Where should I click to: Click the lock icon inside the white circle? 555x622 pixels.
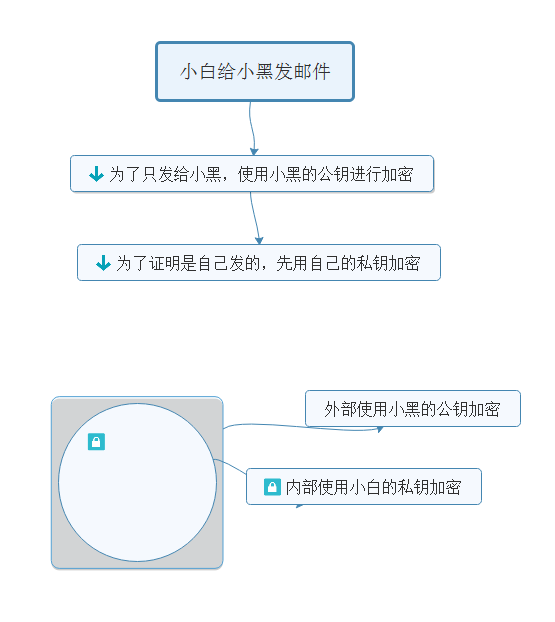click(x=96, y=442)
